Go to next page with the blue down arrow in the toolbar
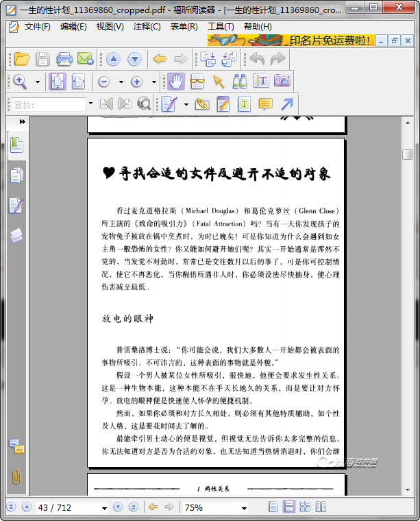 coord(134,60)
